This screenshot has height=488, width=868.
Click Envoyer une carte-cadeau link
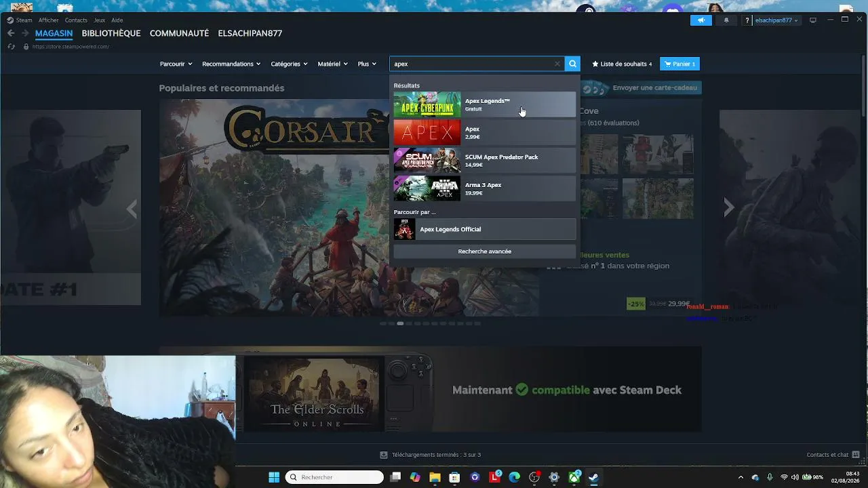coord(642,88)
